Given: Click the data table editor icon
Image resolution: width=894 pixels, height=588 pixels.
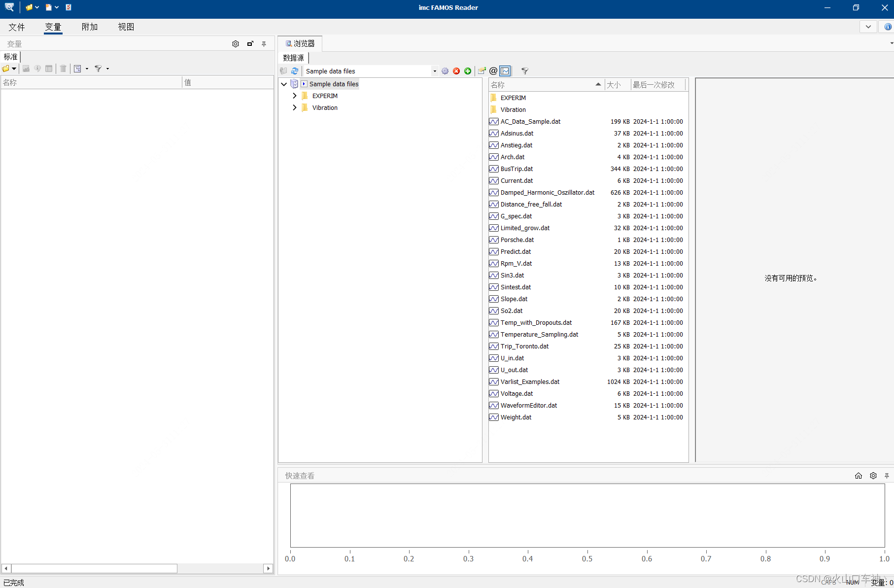Looking at the screenshot, I should point(49,69).
